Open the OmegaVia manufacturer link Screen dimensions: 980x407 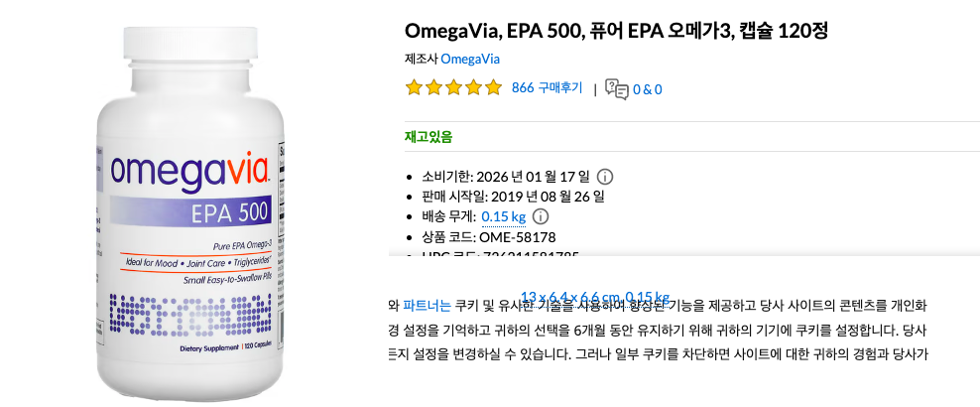[x=470, y=59]
